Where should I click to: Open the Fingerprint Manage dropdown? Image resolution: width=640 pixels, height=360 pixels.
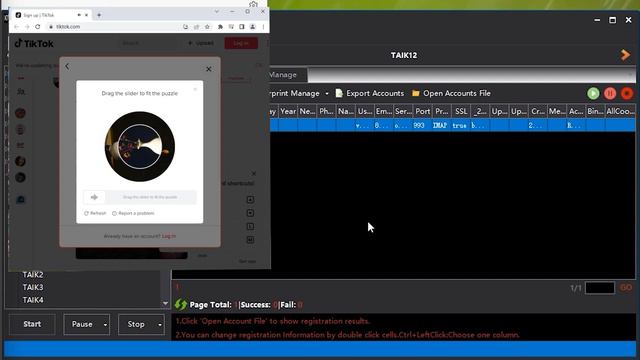[x=327, y=93]
